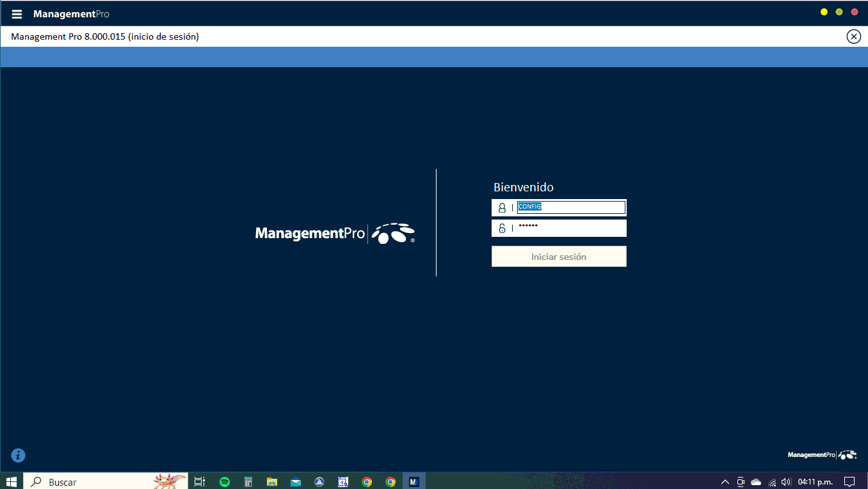Focus the password input field

tap(570, 228)
